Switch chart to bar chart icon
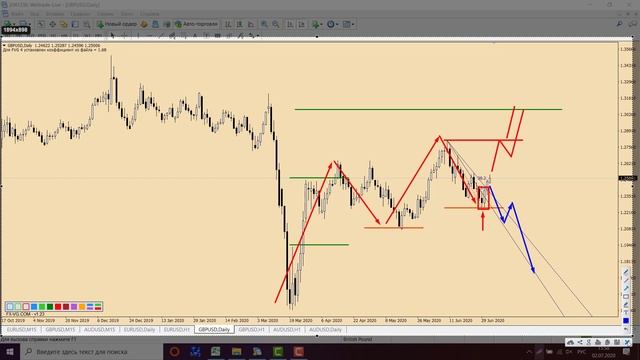640x360 pixels. (228, 24)
